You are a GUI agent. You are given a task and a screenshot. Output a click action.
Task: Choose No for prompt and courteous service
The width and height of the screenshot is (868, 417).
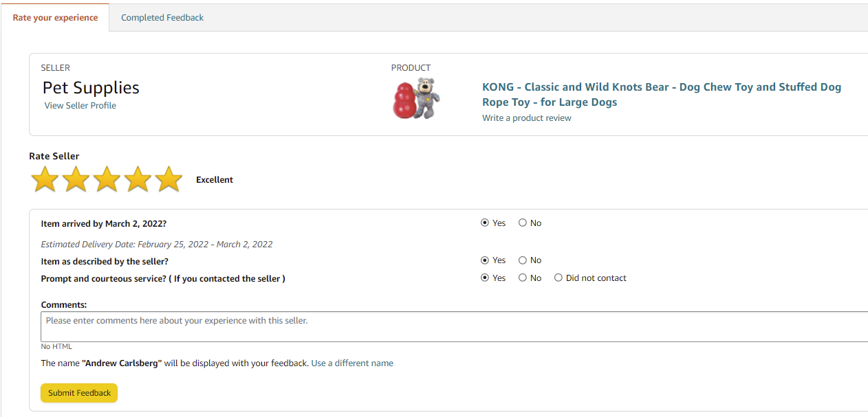tap(523, 278)
